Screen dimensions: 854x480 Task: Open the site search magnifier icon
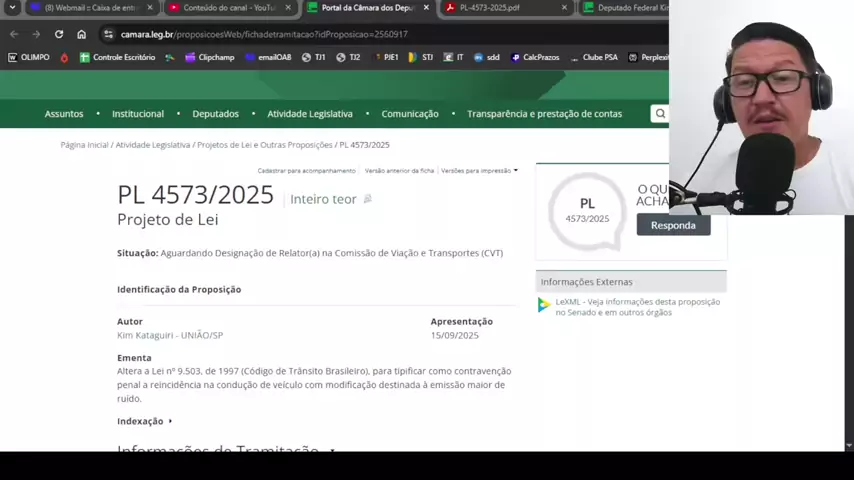[x=660, y=114]
